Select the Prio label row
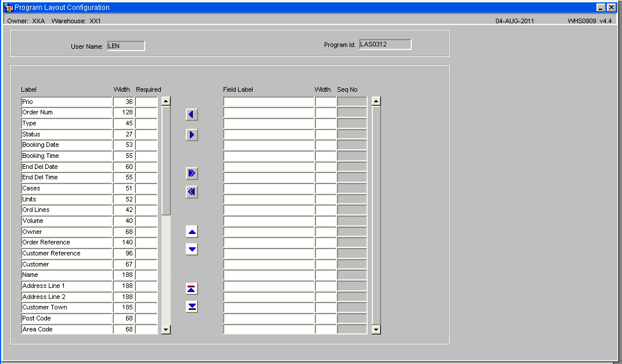 coord(67,102)
